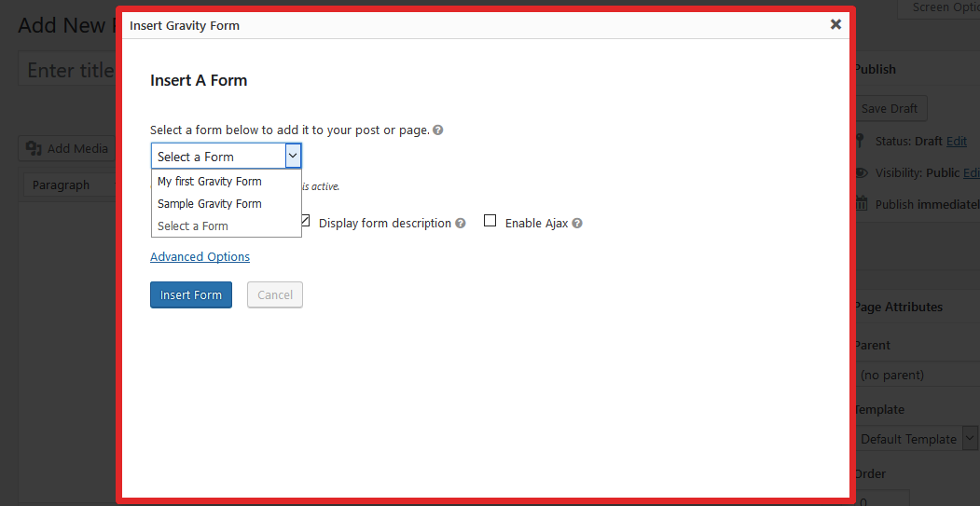
Task: Expand Advanced Options link
Action: pos(200,257)
